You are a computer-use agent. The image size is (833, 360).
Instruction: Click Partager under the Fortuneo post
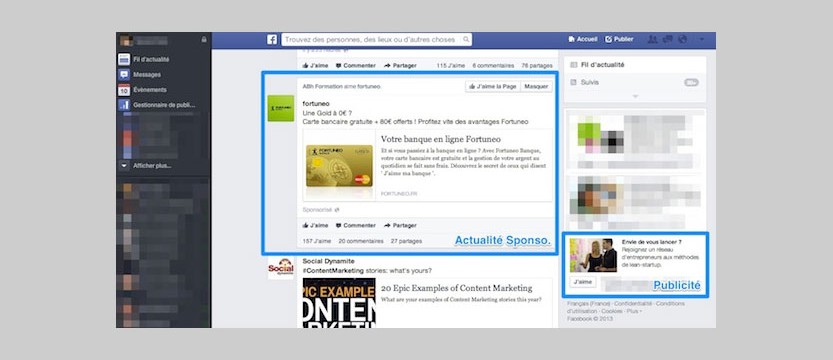400,225
